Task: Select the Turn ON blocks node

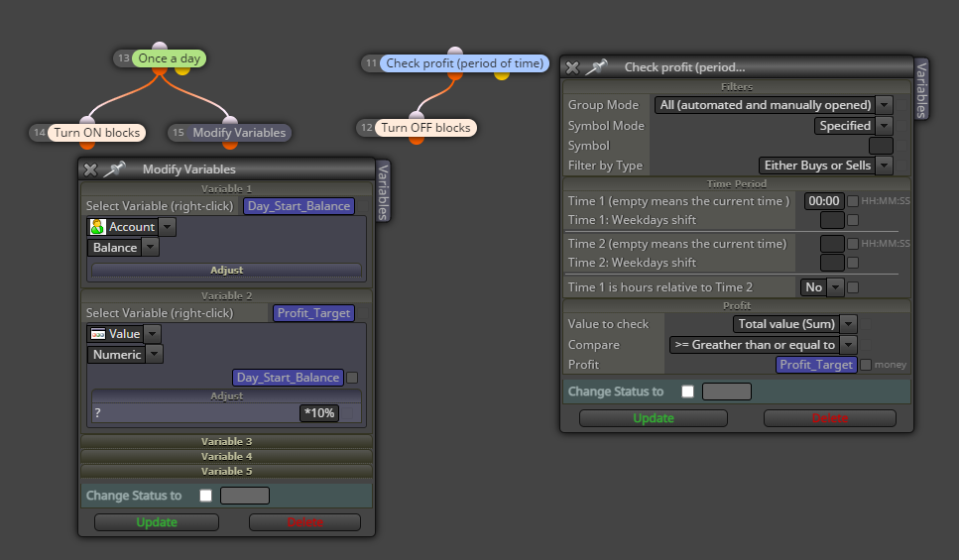Action: coord(96,133)
